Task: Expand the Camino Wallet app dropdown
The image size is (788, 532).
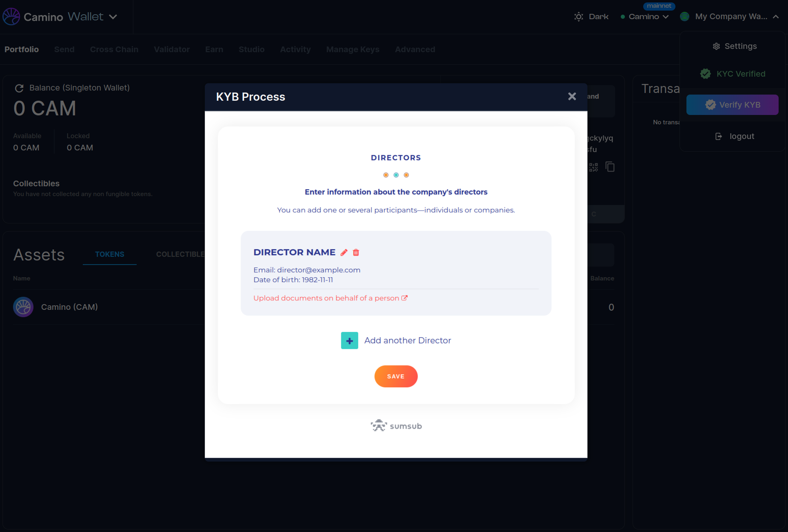Action: click(113, 17)
